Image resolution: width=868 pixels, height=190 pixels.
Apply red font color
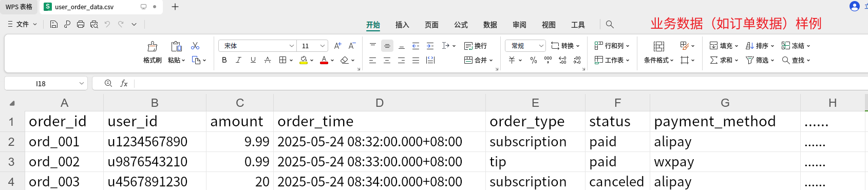(324, 60)
